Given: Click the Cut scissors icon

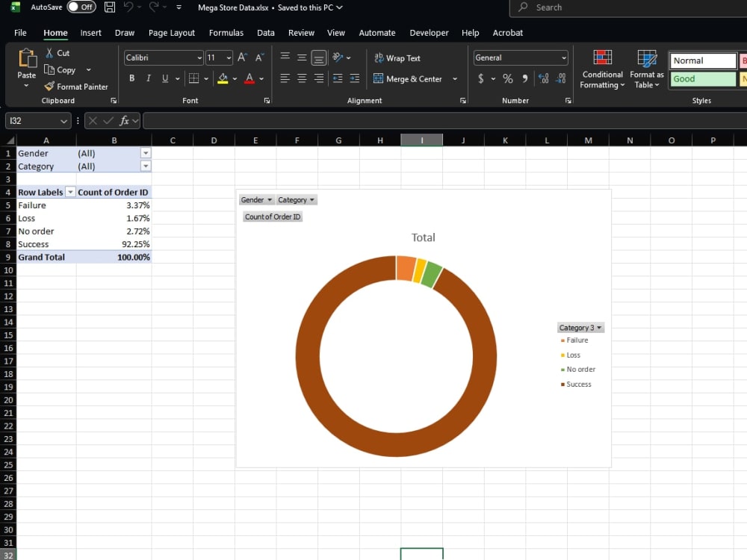Looking at the screenshot, I should (x=49, y=53).
